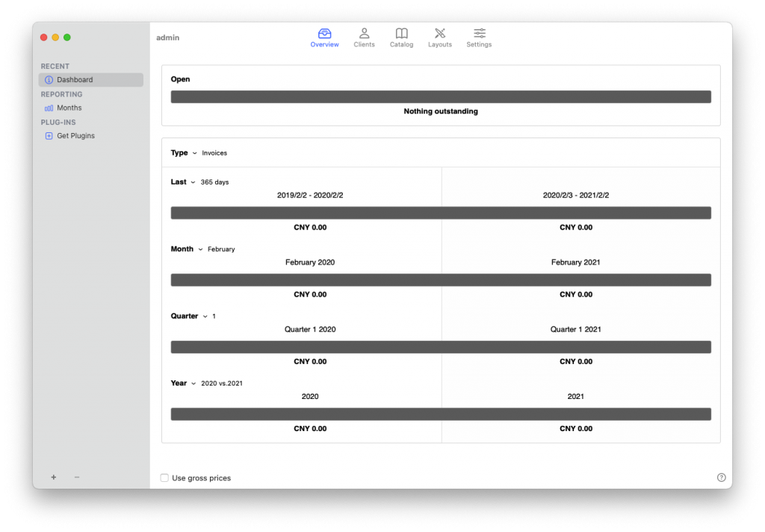Click the yellow minimize window button
Image resolution: width=765 pixels, height=532 pixels.
pyautogui.click(x=55, y=37)
